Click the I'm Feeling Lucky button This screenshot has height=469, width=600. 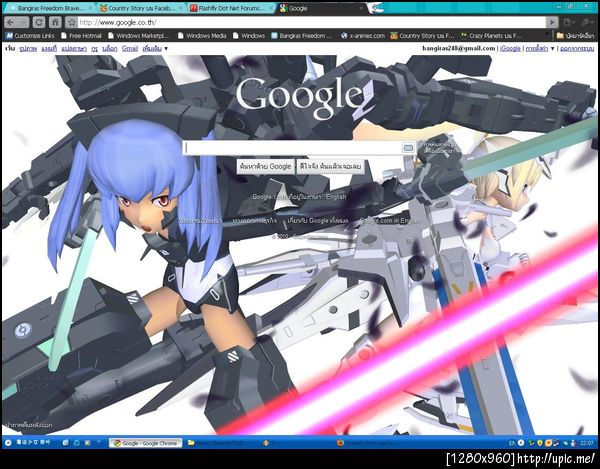tap(331, 166)
